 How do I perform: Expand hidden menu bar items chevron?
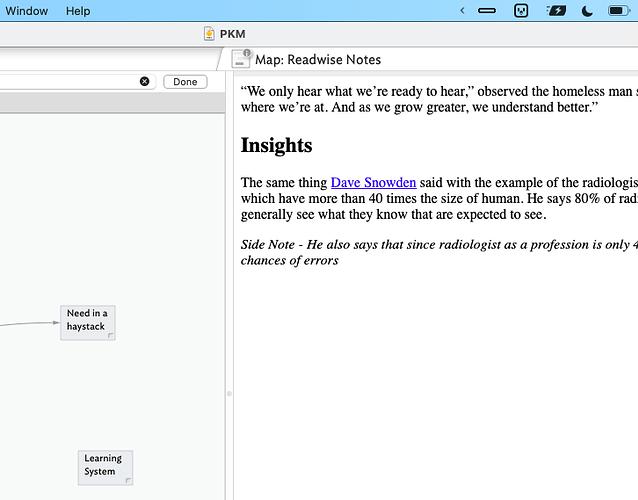pyautogui.click(x=462, y=11)
